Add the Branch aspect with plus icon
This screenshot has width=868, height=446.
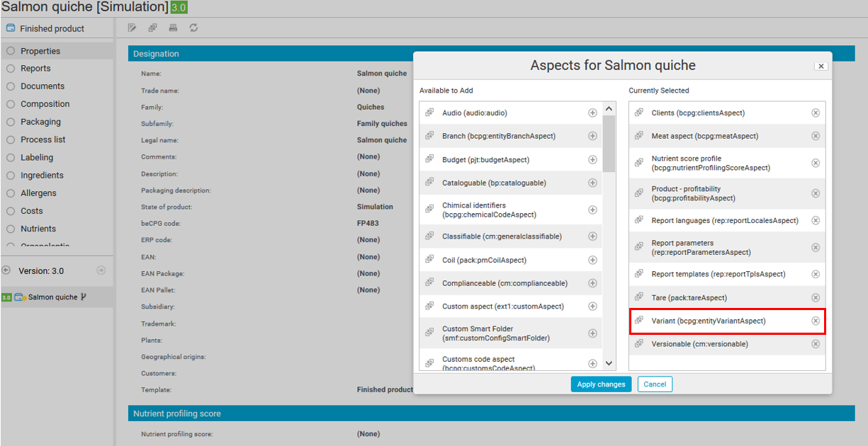pyautogui.click(x=592, y=136)
